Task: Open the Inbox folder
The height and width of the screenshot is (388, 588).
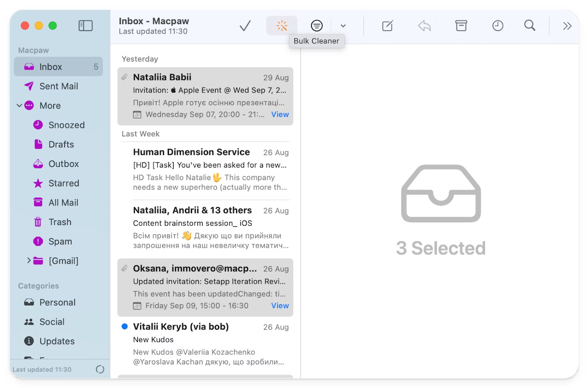Action: [x=58, y=67]
